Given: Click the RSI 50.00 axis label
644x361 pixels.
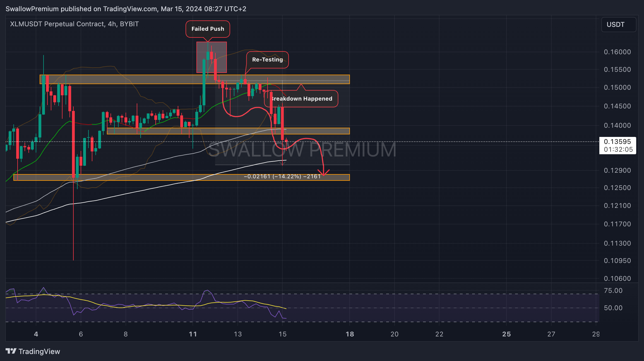Looking at the screenshot, I should pos(613,308).
